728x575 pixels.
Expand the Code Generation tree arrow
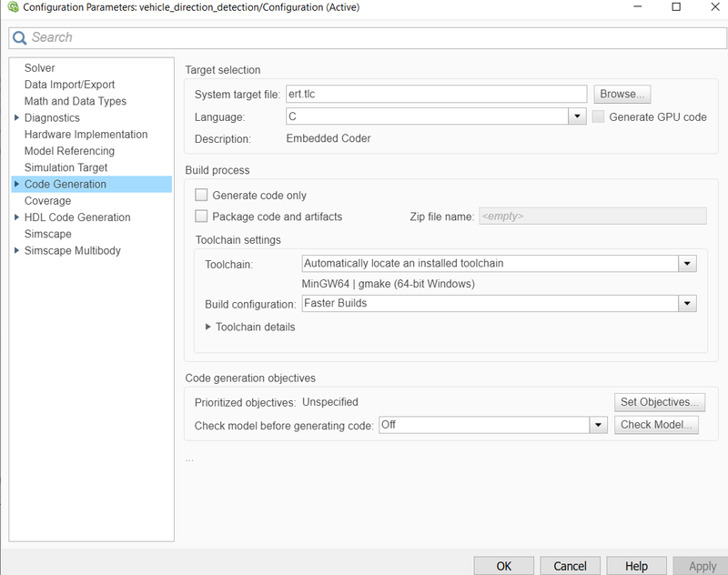pos(16,185)
